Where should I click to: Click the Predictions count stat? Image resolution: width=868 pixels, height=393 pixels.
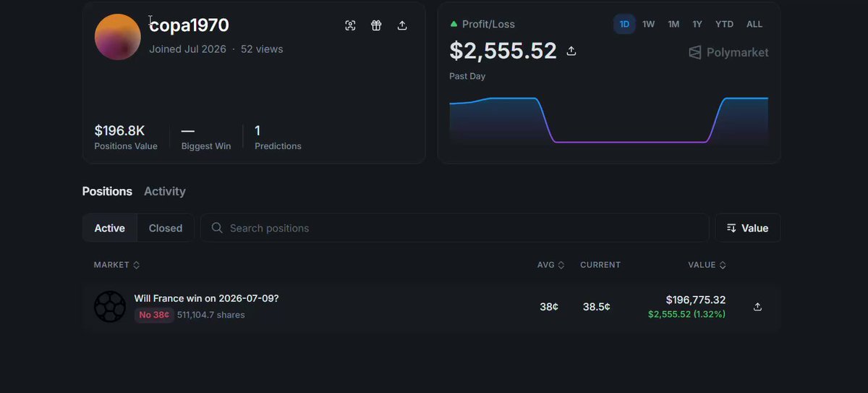pyautogui.click(x=278, y=138)
